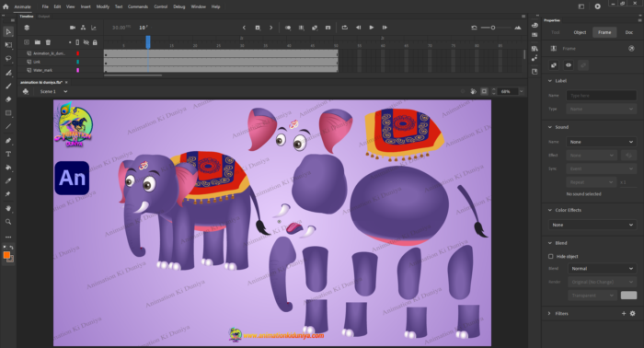Click the orange fill color swatch
Screen dimensions: 644x348
[x=6, y=255]
